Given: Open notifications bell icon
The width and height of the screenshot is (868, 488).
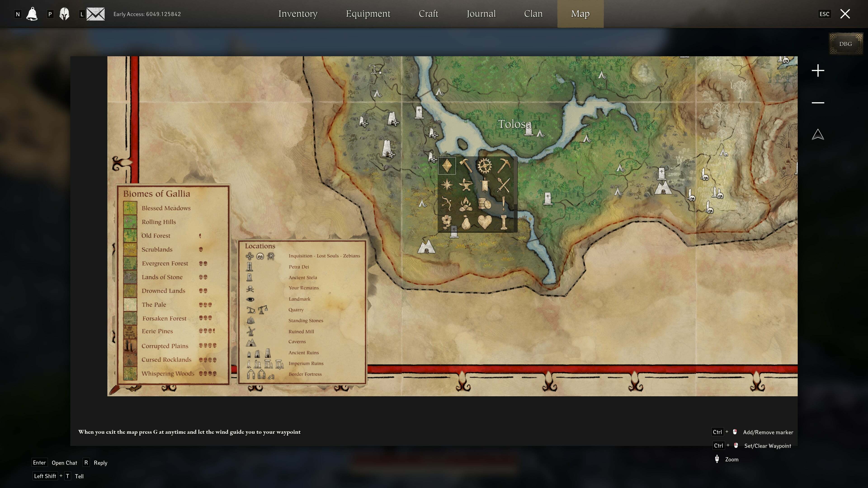Looking at the screenshot, I should tap(32, 14).
